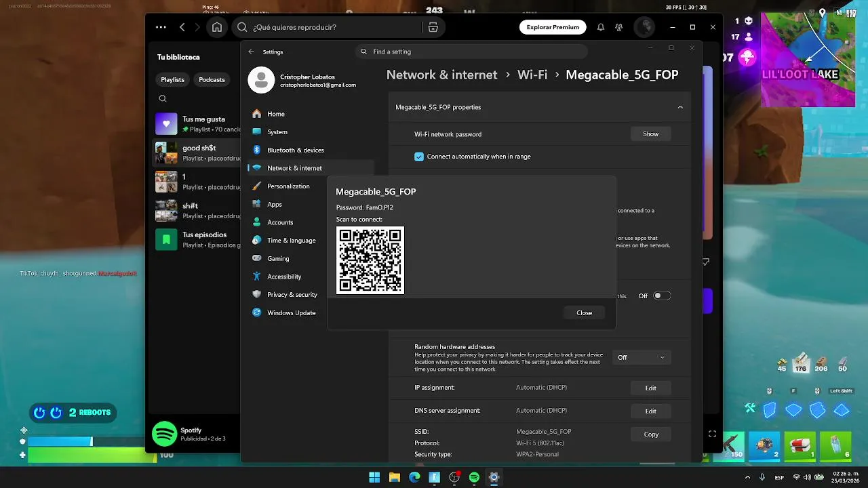Go to Network & internet breadcrumb
868x488 pixels.
(x=441, y=75)
